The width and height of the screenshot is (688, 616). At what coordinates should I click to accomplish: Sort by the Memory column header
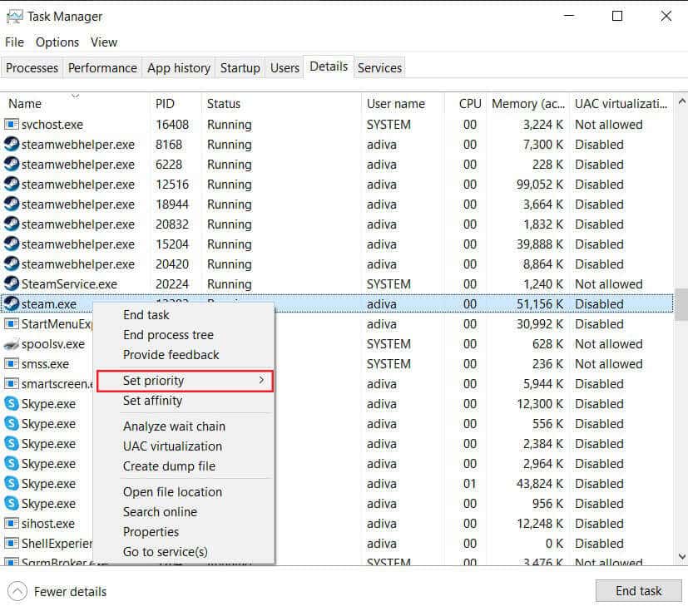click(528, 104)
